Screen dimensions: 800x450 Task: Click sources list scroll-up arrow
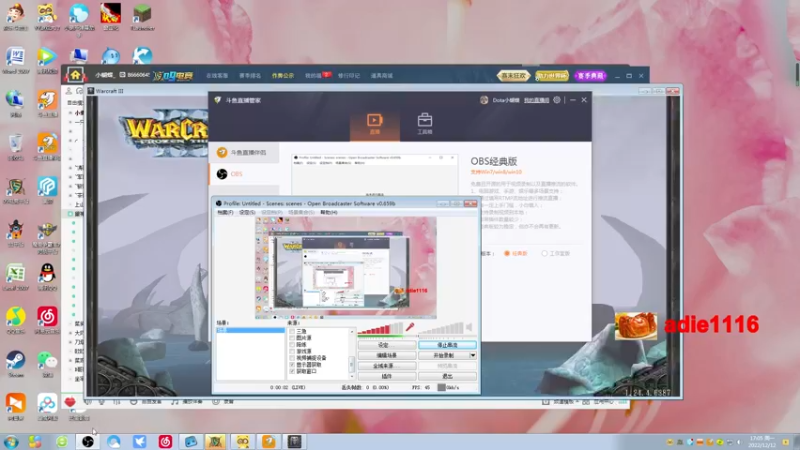click(x=352, y=332)
